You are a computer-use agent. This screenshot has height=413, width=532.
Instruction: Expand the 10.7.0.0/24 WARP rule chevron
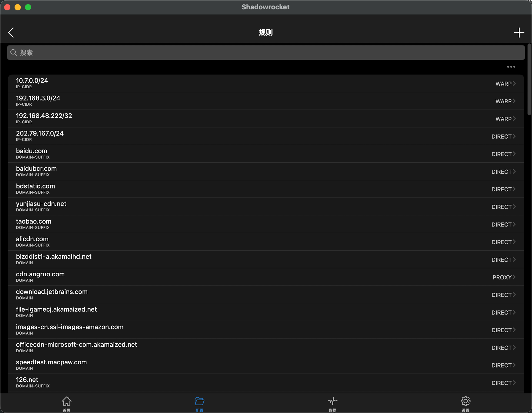click(x=514, y=83)
